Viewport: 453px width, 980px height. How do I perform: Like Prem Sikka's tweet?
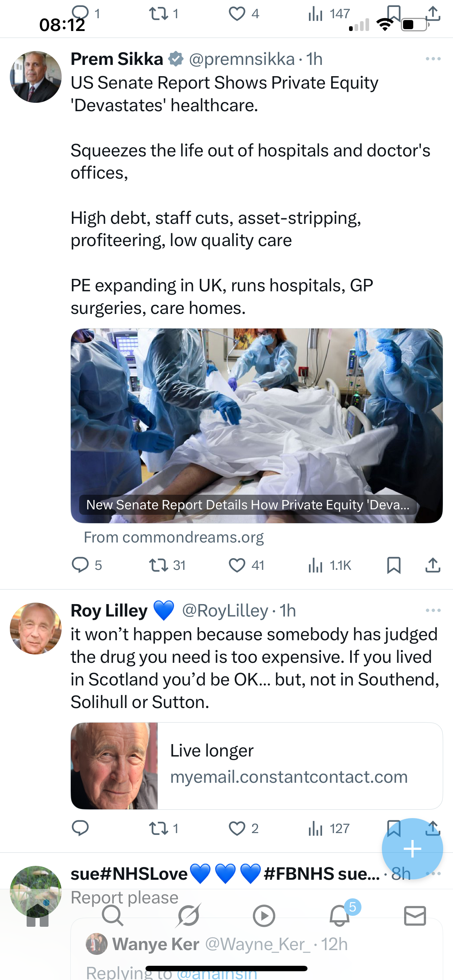[237, 565]
